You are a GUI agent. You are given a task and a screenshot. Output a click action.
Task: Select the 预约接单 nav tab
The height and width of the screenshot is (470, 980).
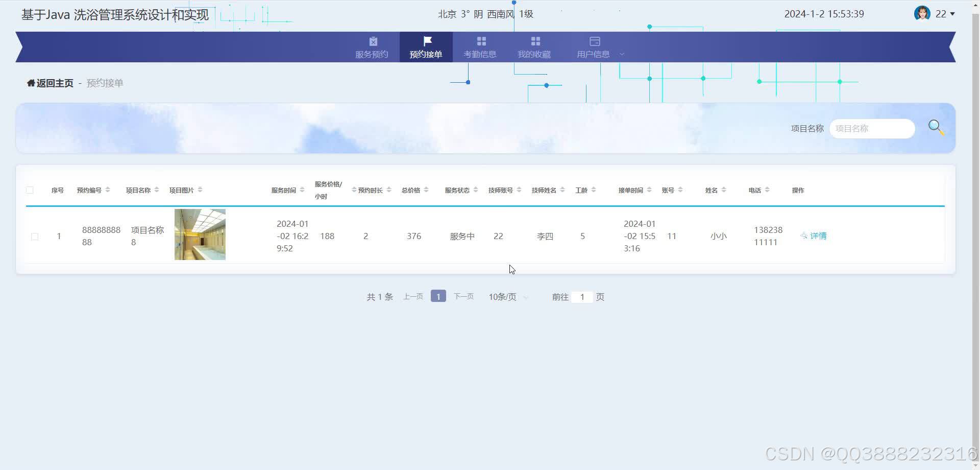(426, 47)
